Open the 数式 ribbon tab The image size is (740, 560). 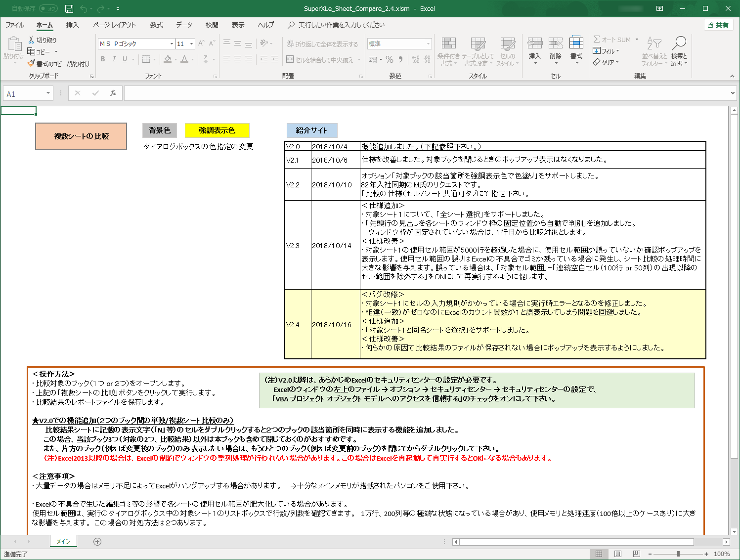pos(157,25)
